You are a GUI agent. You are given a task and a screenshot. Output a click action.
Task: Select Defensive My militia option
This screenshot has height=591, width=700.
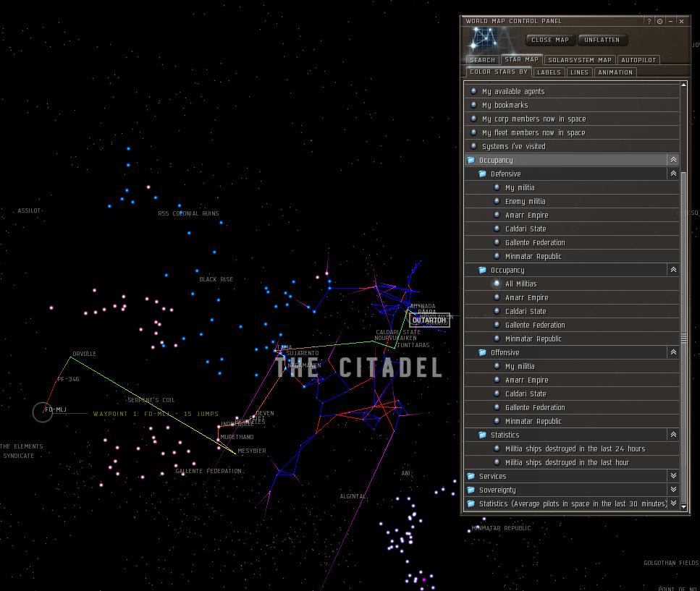(x=572, y=187)
